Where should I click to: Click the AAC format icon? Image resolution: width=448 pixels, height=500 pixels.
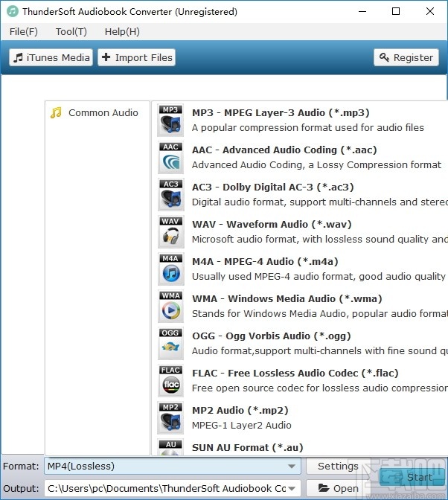point(170,158)
